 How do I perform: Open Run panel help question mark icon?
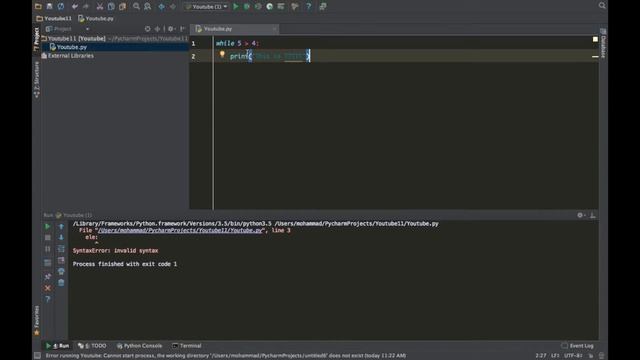[x=47, y=299]
